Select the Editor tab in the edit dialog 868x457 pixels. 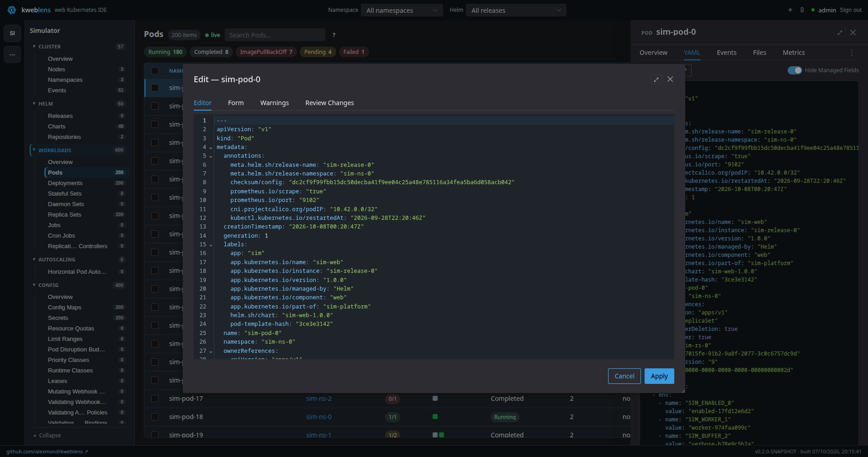(x=202, y=103)
